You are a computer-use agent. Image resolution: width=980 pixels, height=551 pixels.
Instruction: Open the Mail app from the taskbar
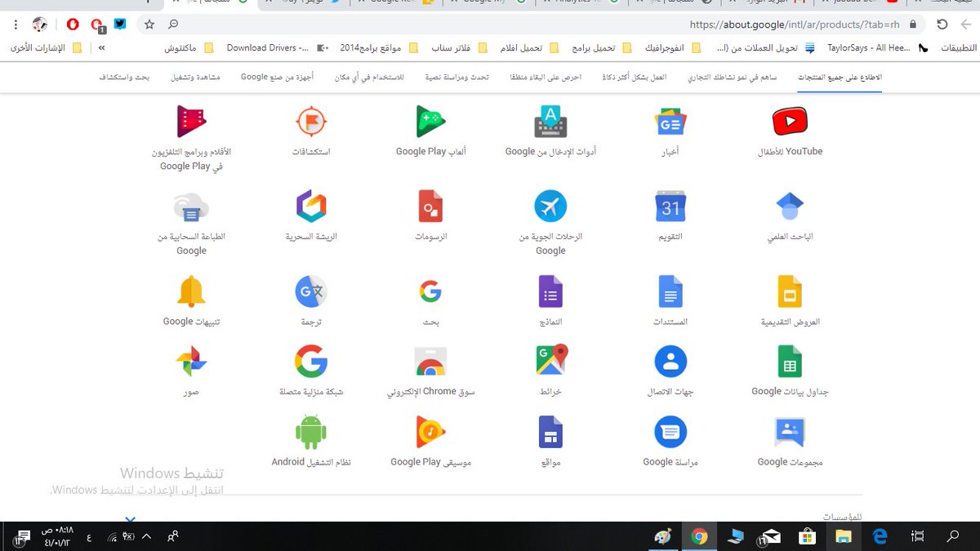click(769, 536)
